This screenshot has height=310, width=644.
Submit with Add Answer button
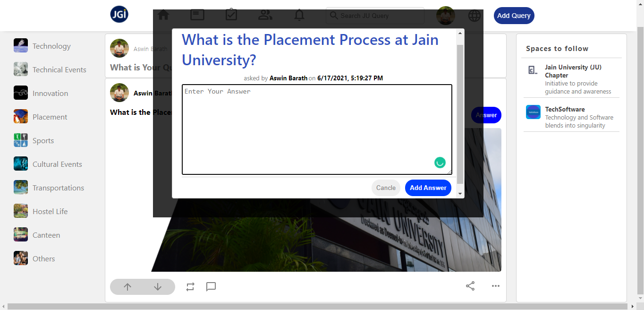point(428,188)
